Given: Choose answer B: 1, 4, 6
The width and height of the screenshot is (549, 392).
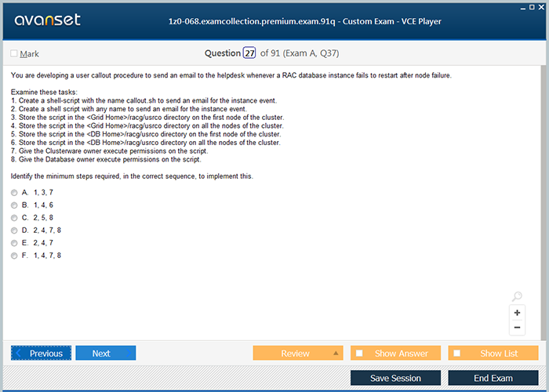Looking at the screenshot, I should 14,205.
